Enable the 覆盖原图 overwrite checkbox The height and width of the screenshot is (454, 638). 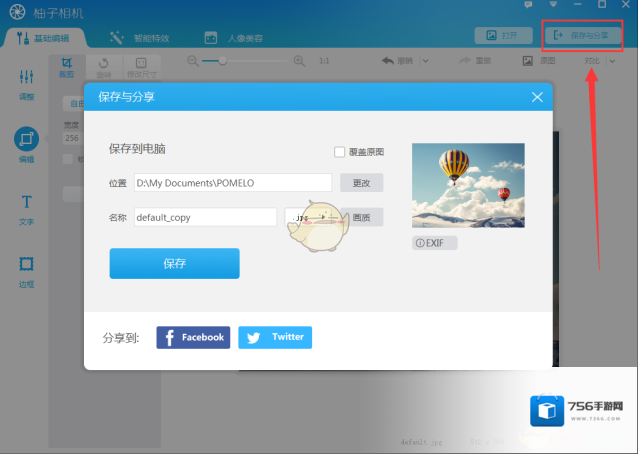pyautogui.click(x=340, y=152)
